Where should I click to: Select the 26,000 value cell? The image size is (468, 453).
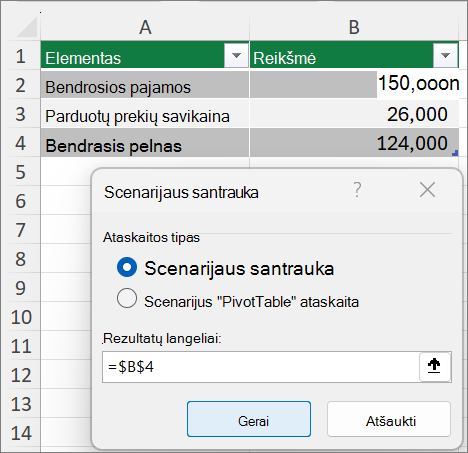pos(354,114)
